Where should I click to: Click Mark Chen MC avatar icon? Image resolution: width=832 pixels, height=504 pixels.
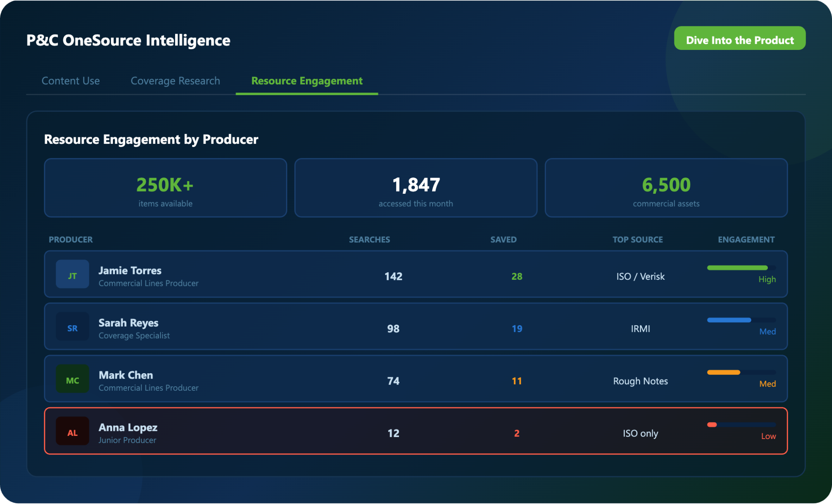point(72,379)
